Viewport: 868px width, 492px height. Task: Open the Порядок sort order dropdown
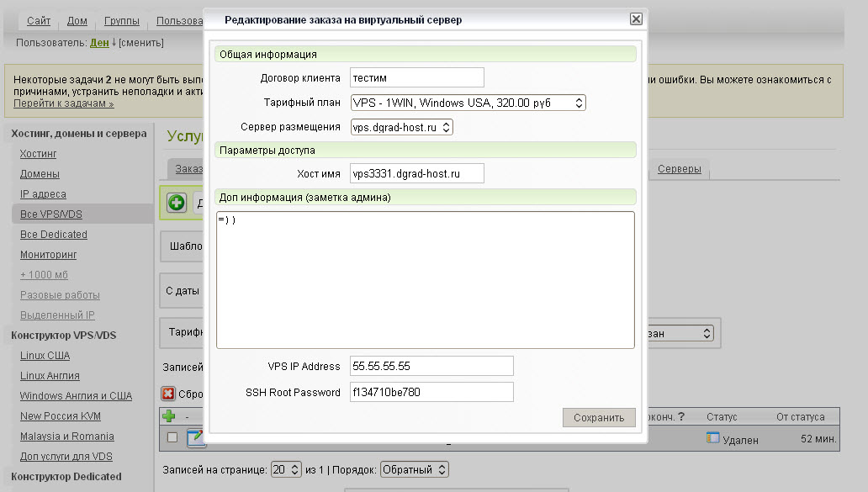point(414,469)
